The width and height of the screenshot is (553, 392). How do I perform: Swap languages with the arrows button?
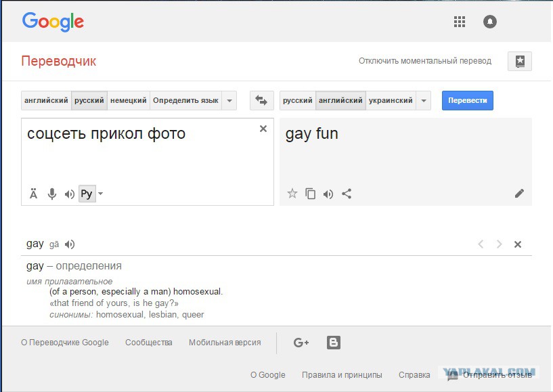tap(261, 101)
